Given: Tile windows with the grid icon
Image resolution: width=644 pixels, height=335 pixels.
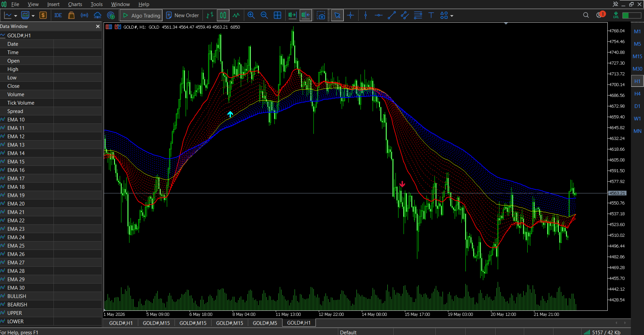Looking at the screenshot, I should 277,15.
